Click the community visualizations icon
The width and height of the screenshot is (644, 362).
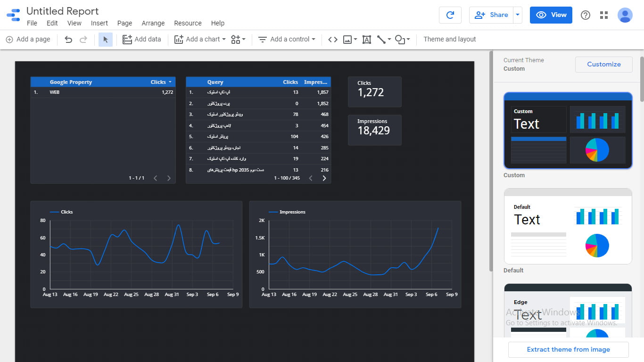click(x=236, y=40)
